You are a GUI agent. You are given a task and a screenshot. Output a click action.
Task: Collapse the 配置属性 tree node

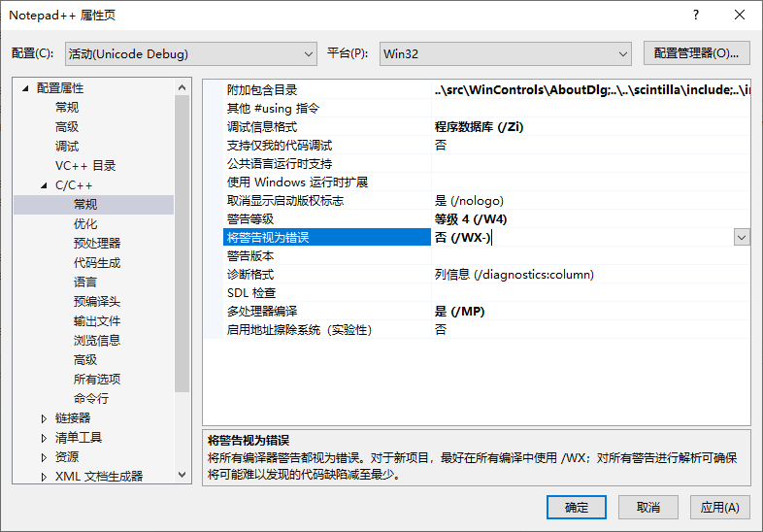(x=25, y=88)
